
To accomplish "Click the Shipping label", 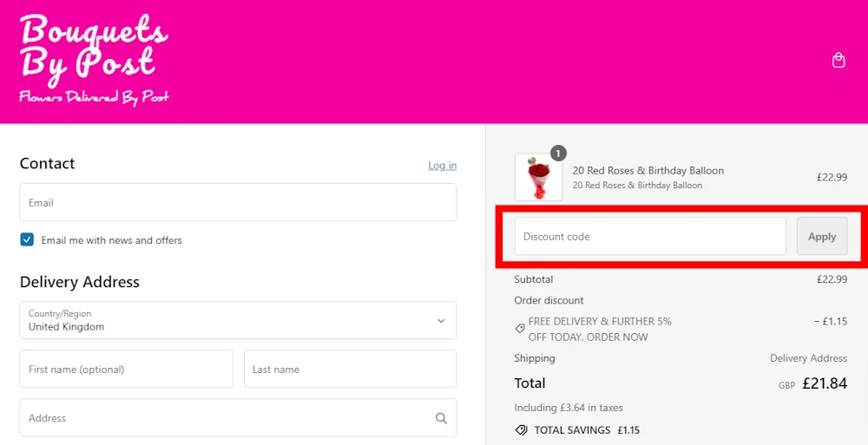I will [535, 358].
